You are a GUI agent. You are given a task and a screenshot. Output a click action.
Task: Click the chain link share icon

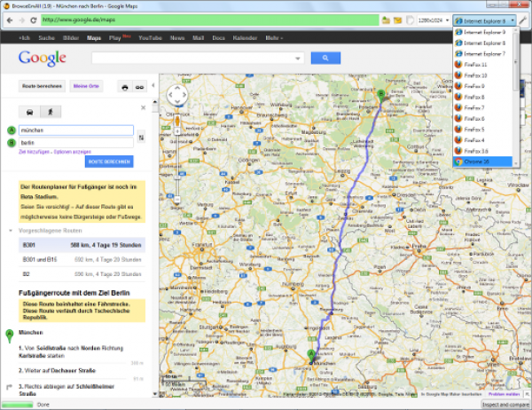click(139, 87)
